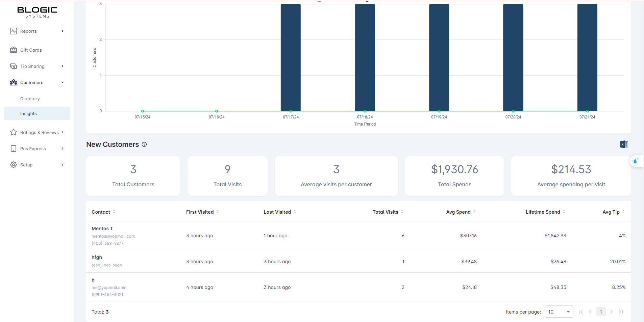Viewport: 644px width, 322px height.
Task: Click the Setup gear icon
Action: [14, 165]
